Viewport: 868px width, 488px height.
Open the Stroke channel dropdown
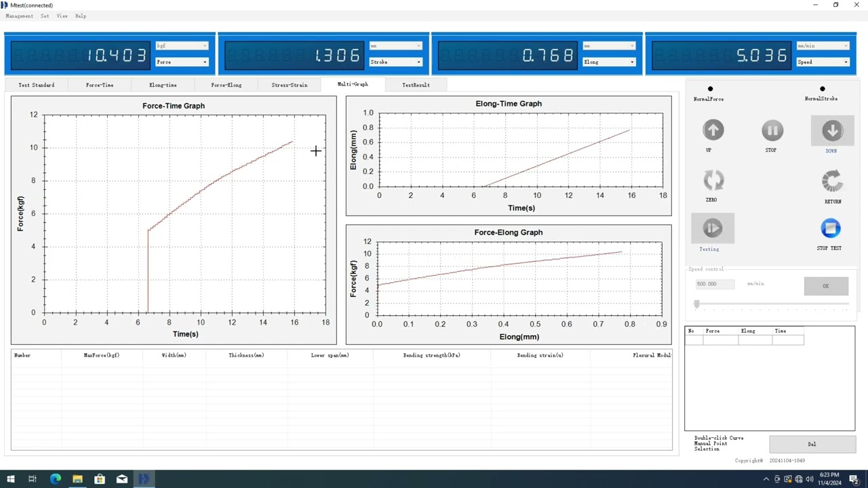point(395,62)
